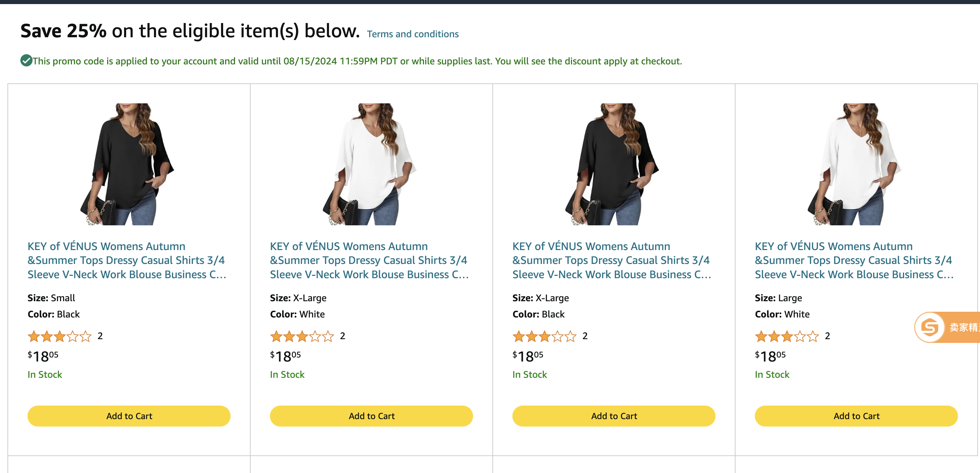This screenshot has height=473, width=980.
Task: Add the X-Large White shirt to cart
Action: pos(371,416)
